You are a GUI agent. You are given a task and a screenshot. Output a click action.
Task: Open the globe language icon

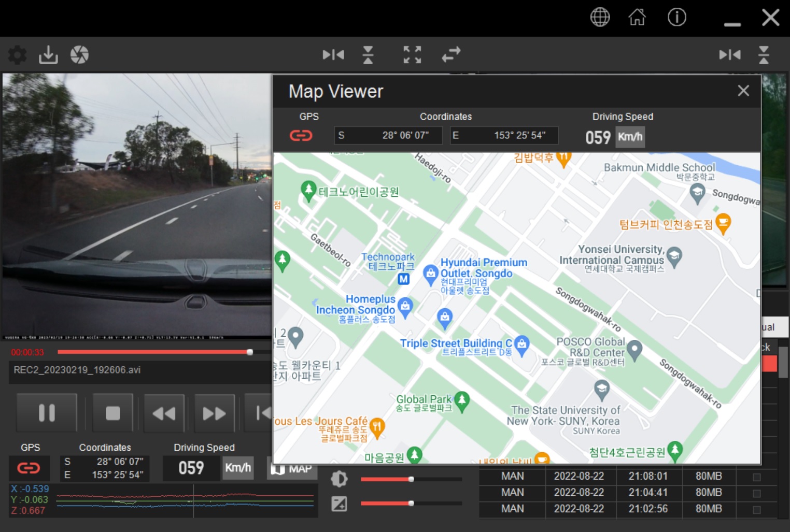click(600, 17)
